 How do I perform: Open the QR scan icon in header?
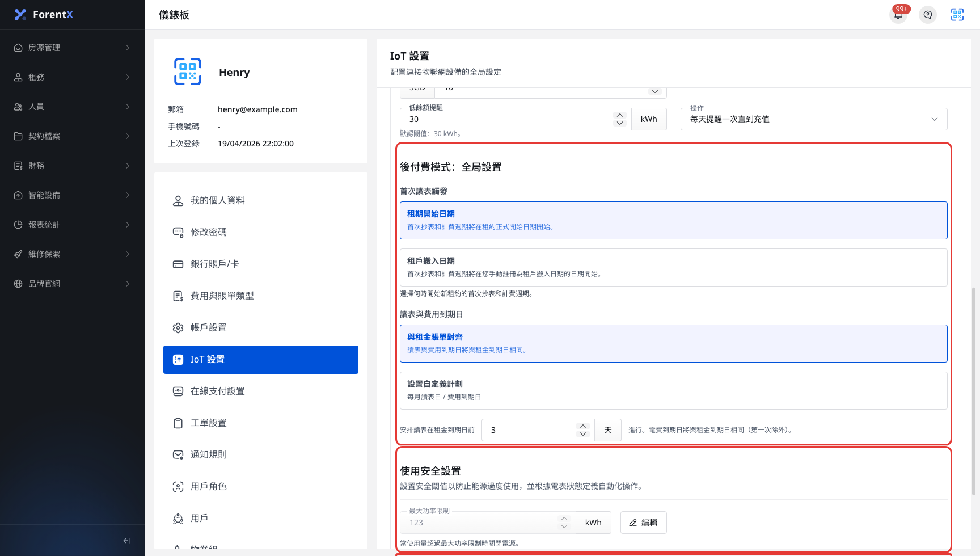click(957, 14)
